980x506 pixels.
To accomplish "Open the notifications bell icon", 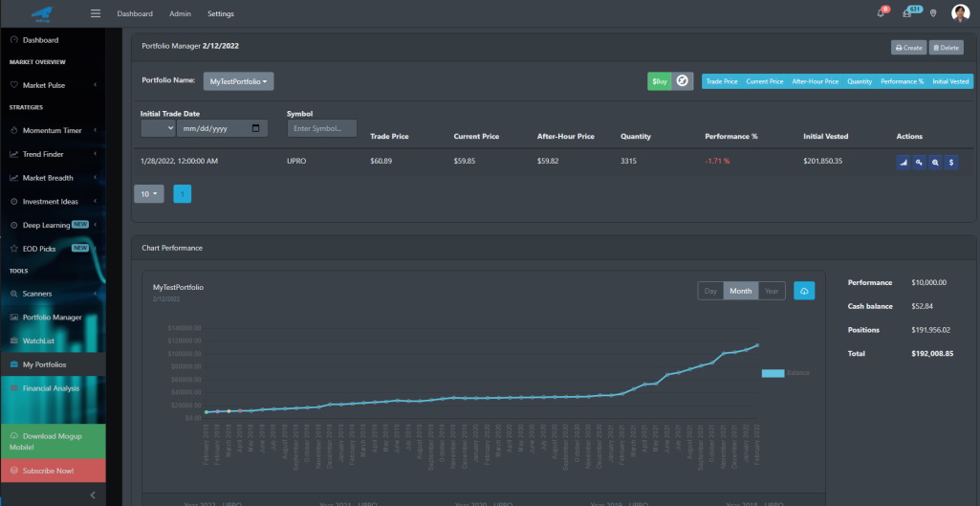I will (x=881, y=13).
